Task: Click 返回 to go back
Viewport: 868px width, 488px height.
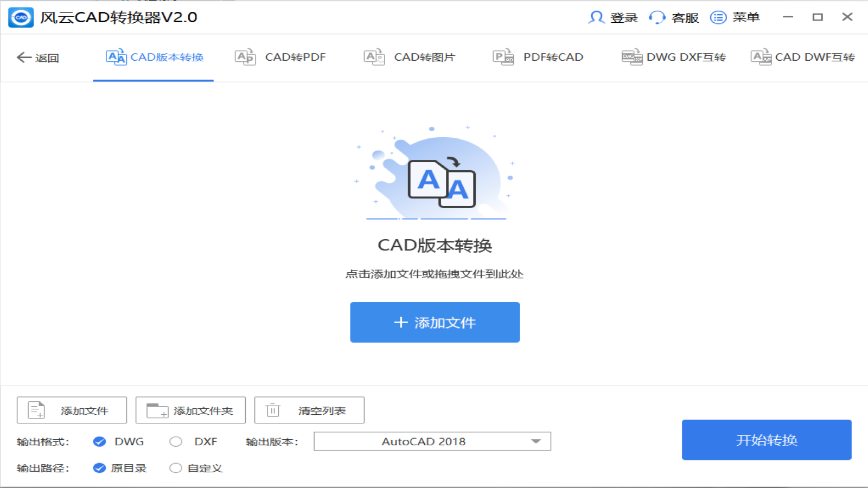Action: pyautogui.click(x=38, y=57)
